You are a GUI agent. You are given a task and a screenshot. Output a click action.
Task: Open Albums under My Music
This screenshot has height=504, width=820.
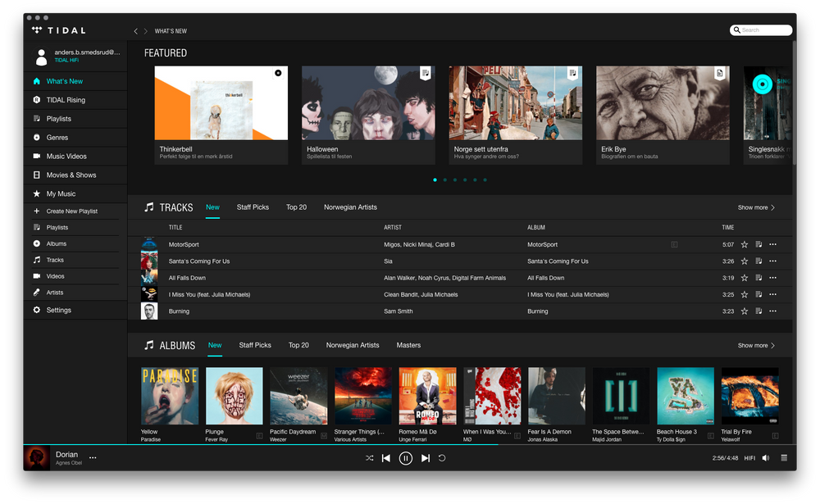pos(56,243)
